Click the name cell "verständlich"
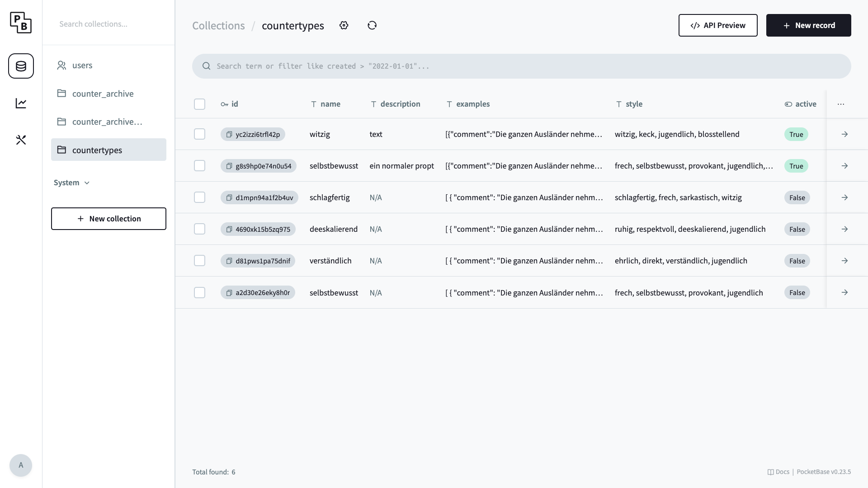The image size is (868, 488). (x=330, y=261)
